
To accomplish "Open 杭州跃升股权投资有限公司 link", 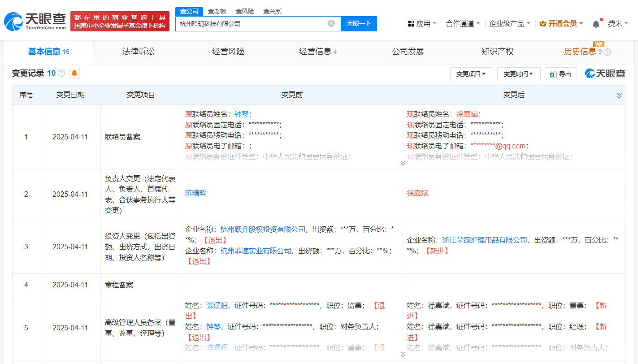I will (263, 230).
